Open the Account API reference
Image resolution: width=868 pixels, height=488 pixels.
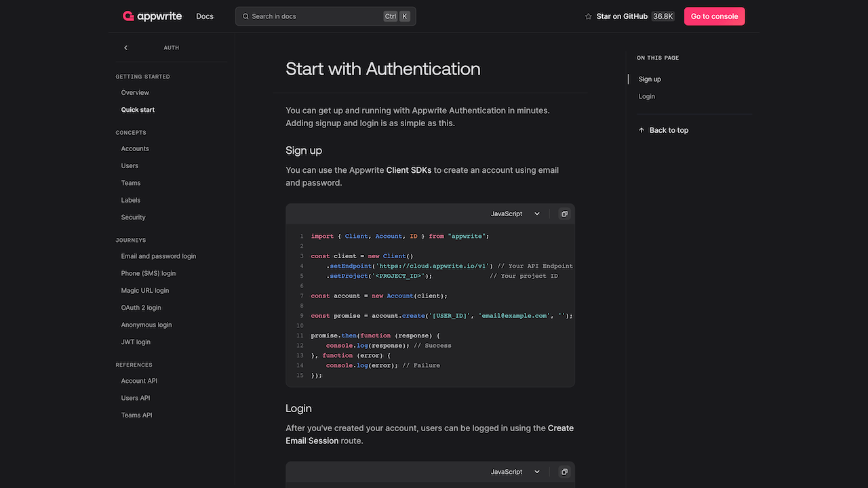(x=139, y=381)
